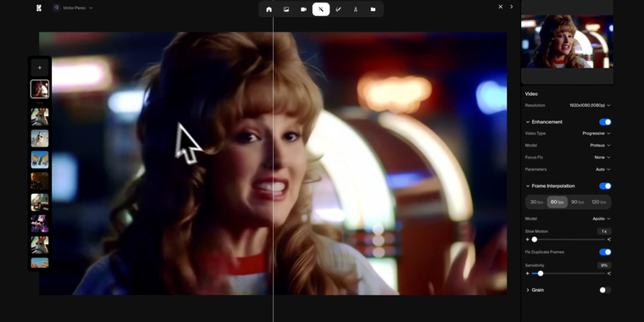Viewport: 644px width, 322px height.
Task: Click the X icon near the top right
Action: pos(500,7)
